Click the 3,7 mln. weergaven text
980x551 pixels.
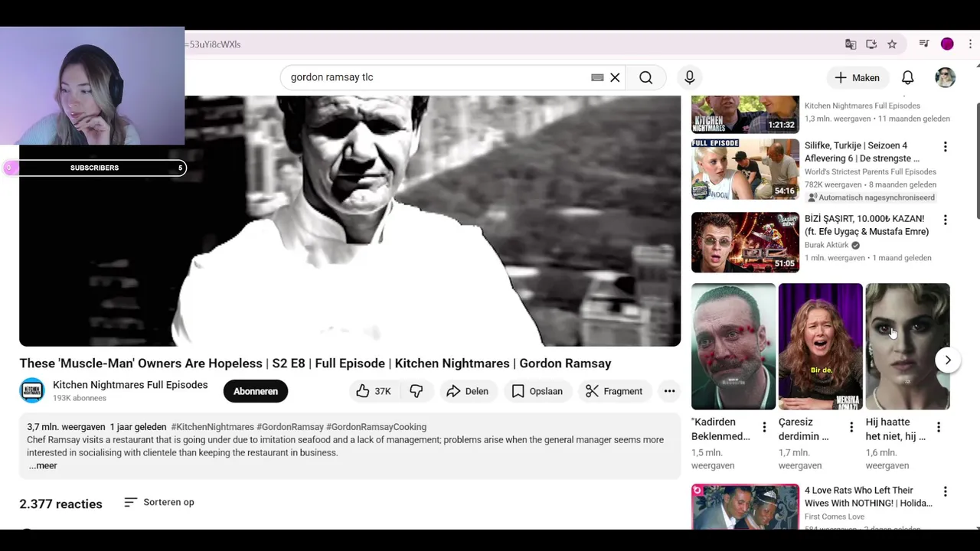click(x=66, y=427)
